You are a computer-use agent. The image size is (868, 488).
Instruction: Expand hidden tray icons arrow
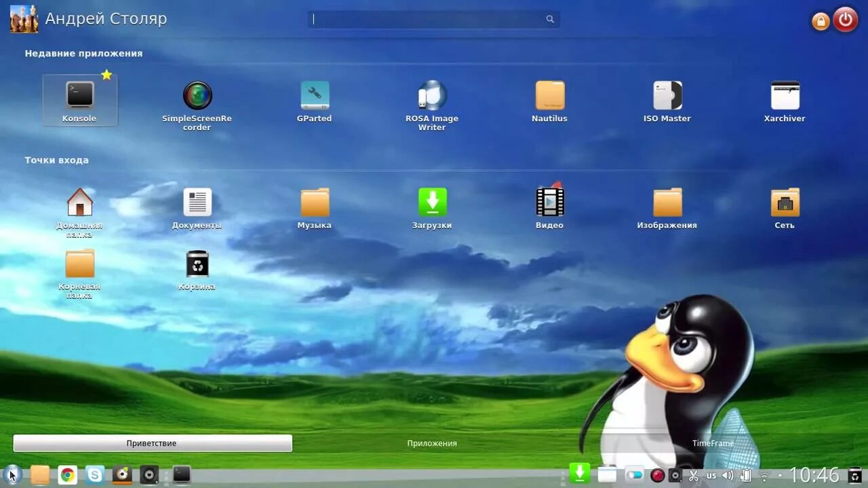(x=780, y=476)
